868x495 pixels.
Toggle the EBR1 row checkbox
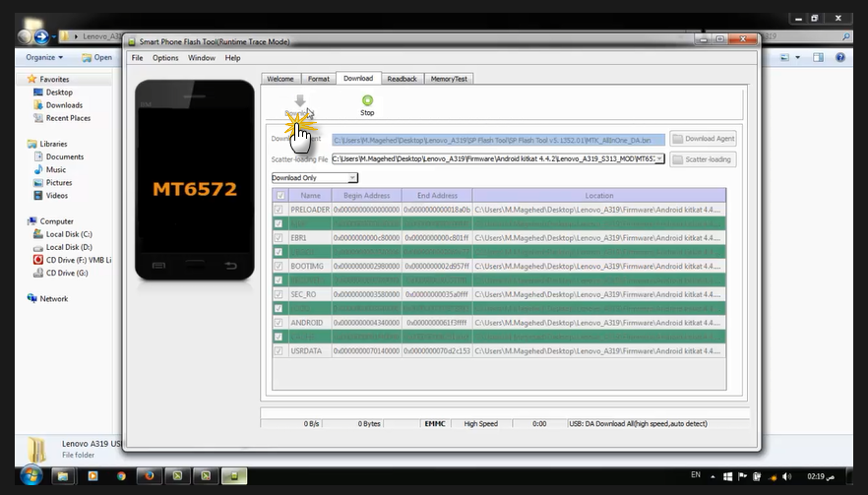pos(279,238)
